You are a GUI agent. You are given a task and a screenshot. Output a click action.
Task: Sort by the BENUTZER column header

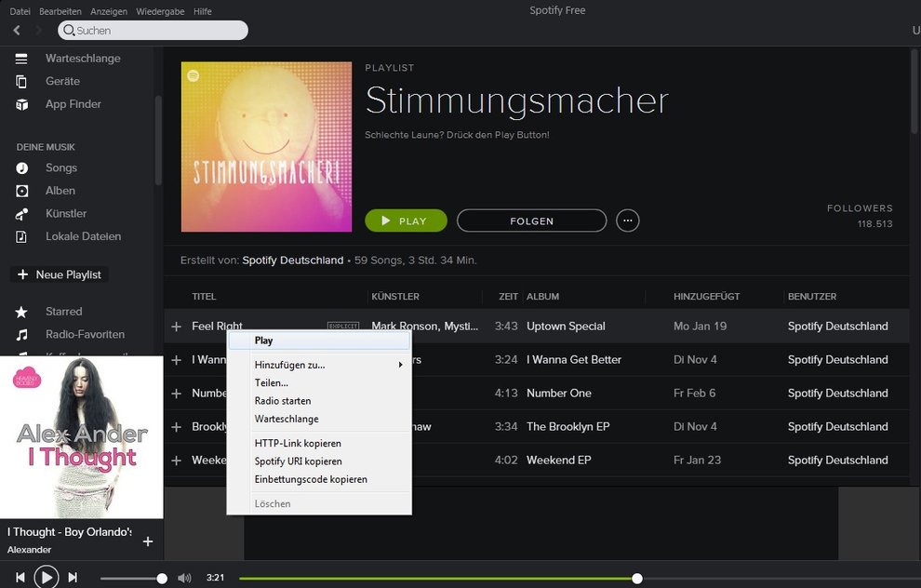[x=812, y=297]
